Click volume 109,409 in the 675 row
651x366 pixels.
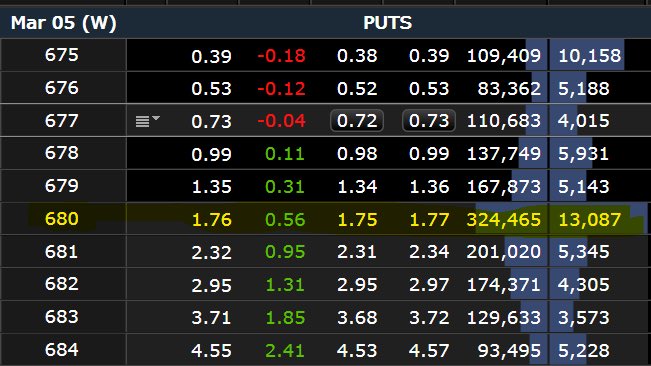point(504,56)
